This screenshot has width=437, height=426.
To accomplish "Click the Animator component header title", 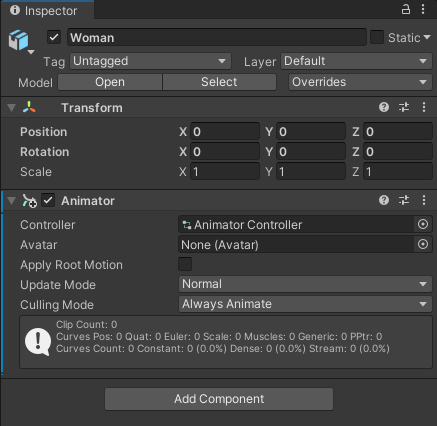I will tap(88, 201).
